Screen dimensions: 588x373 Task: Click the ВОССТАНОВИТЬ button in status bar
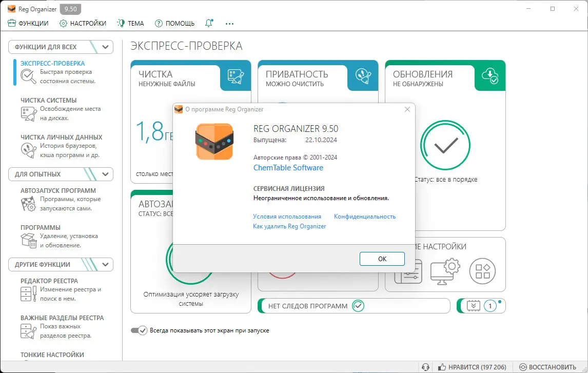point(547,367)
